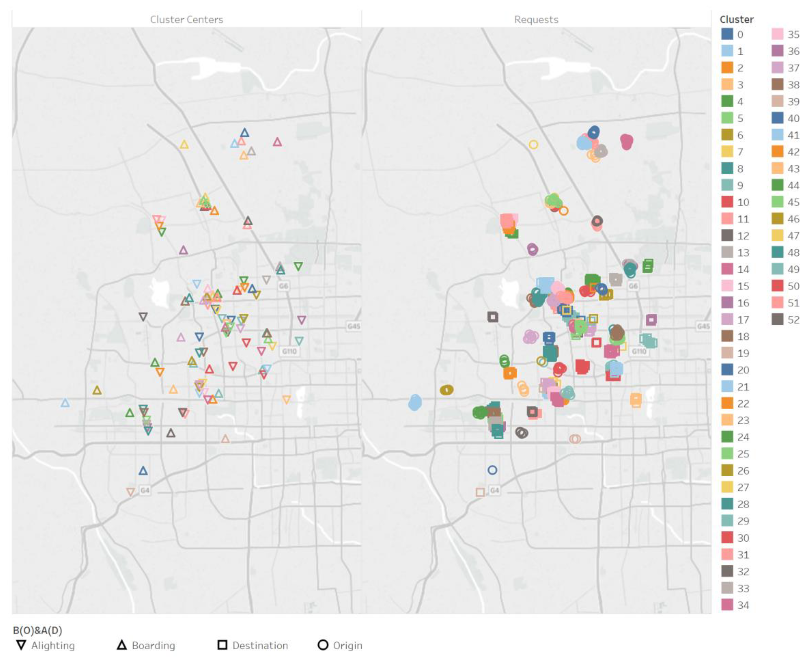
Task: Click the Origin circle legend icon
Action: [323, 645]
